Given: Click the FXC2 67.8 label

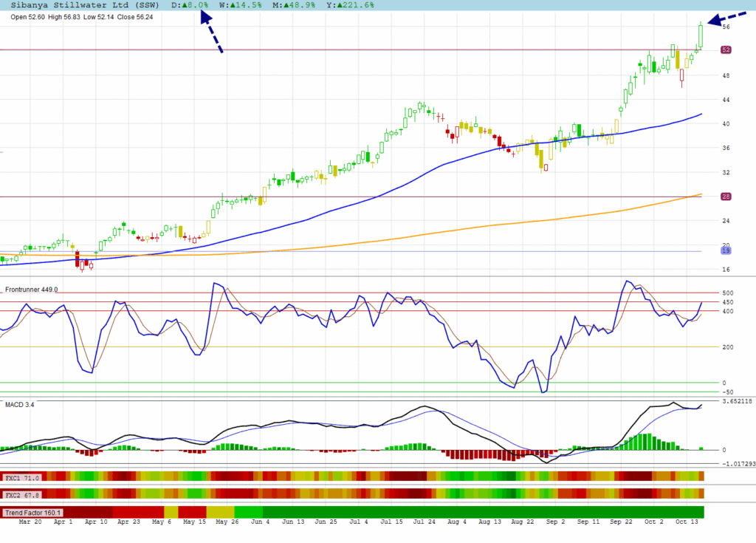Looking at the screenshot, I should (23, 494).
